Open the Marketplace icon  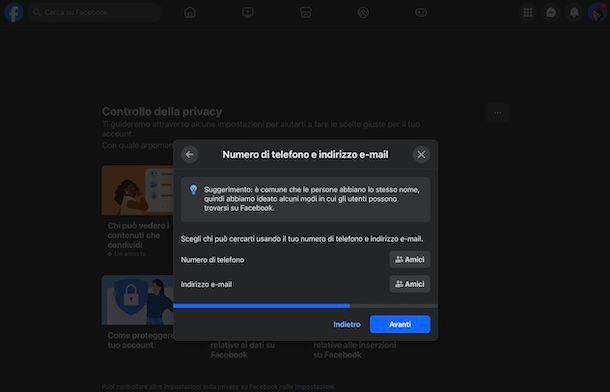coord(306,12)
